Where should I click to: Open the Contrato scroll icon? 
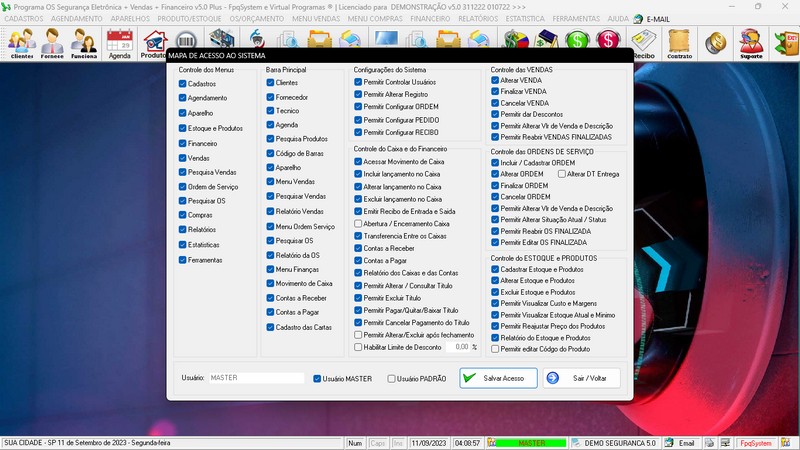tap(680, 43)
